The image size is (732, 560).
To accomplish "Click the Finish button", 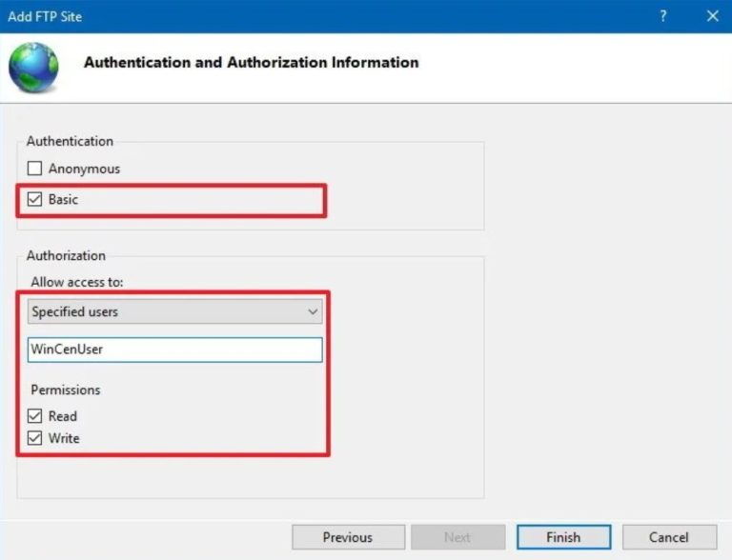I will (x=563, y=537).
